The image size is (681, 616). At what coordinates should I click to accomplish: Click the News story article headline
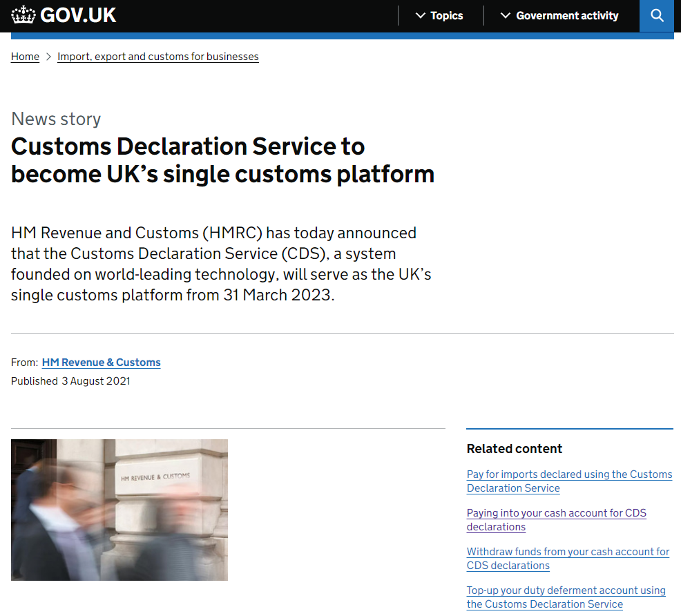coord(222,160)
